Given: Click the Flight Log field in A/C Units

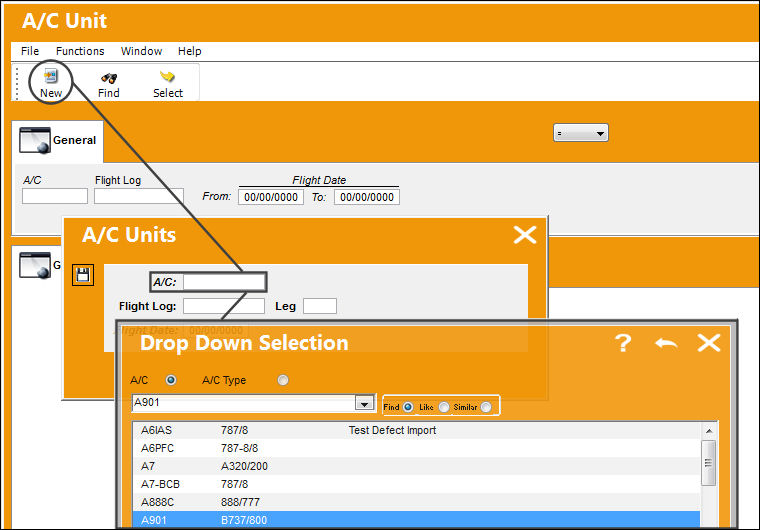Looking at the screenshot, I should pos(224,306).
